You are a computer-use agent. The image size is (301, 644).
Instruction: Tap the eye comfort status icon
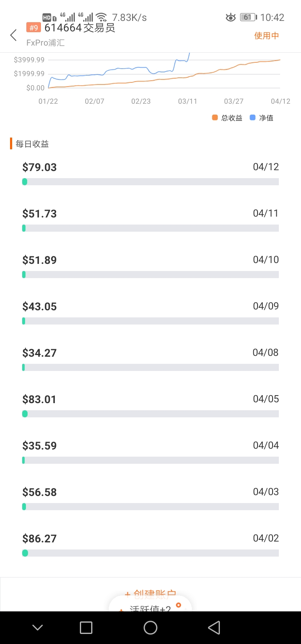click(230, 17)
